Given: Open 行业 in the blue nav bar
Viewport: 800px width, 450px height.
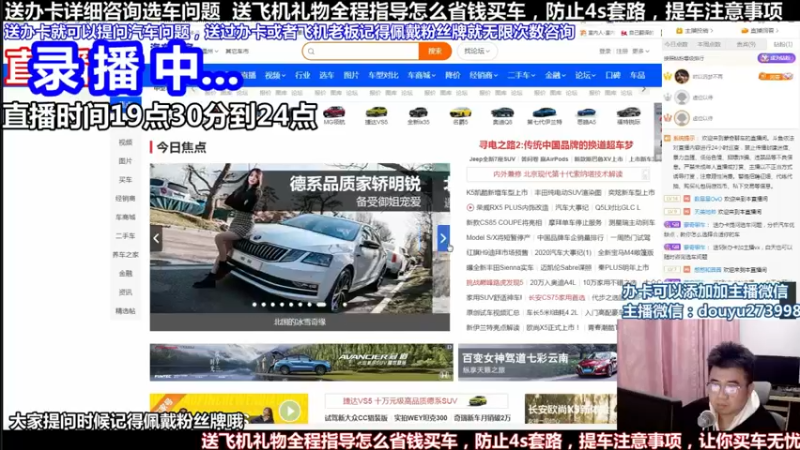Looking at the screenshot, I should click(303, 76).
